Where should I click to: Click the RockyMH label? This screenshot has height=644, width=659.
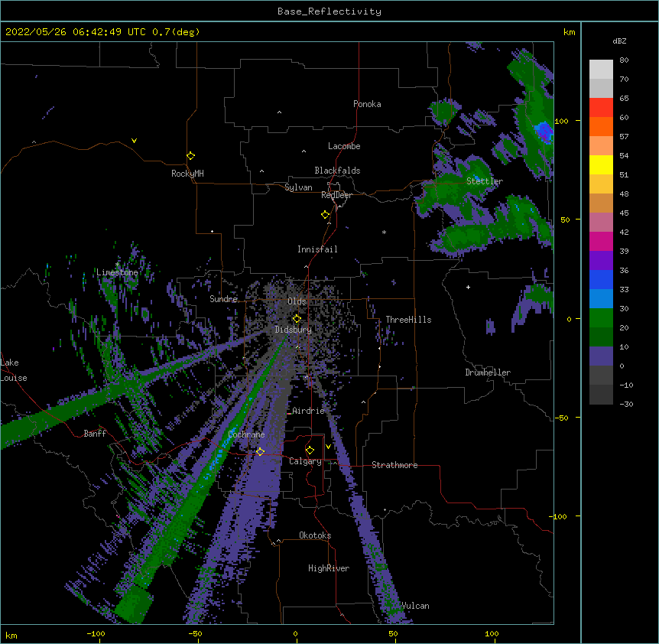click(187, 174)
